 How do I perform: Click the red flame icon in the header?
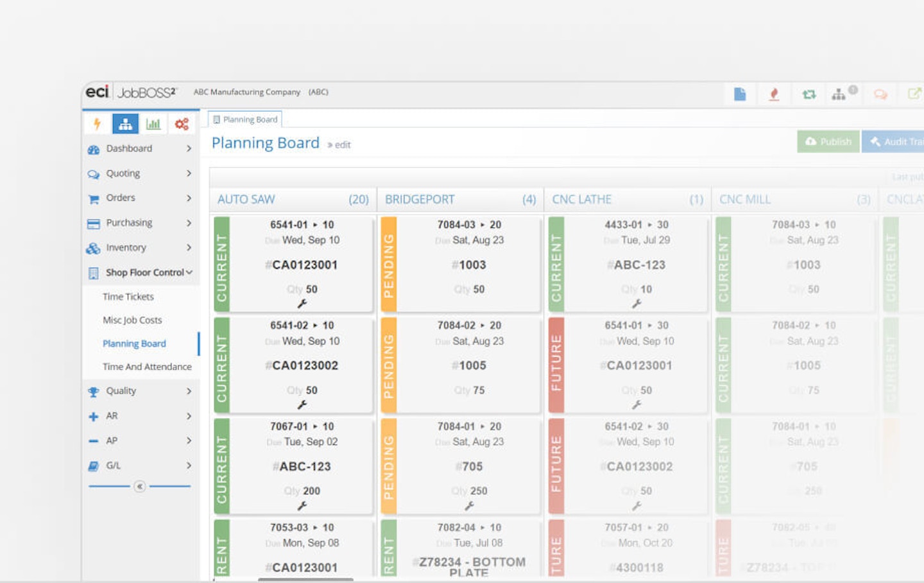click(x=774, y=94)
